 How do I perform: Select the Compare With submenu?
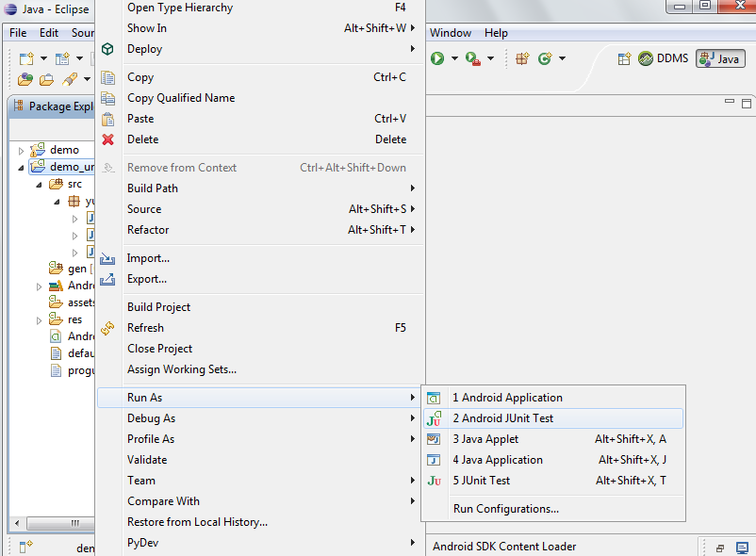point(261,501)
